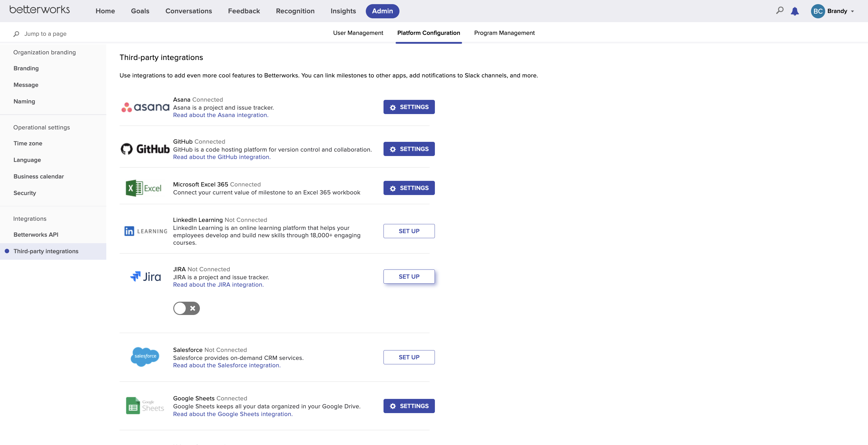This screenshot has height=445, width=868.
Task: Click the Jira logo
Action: click(146, 277)
